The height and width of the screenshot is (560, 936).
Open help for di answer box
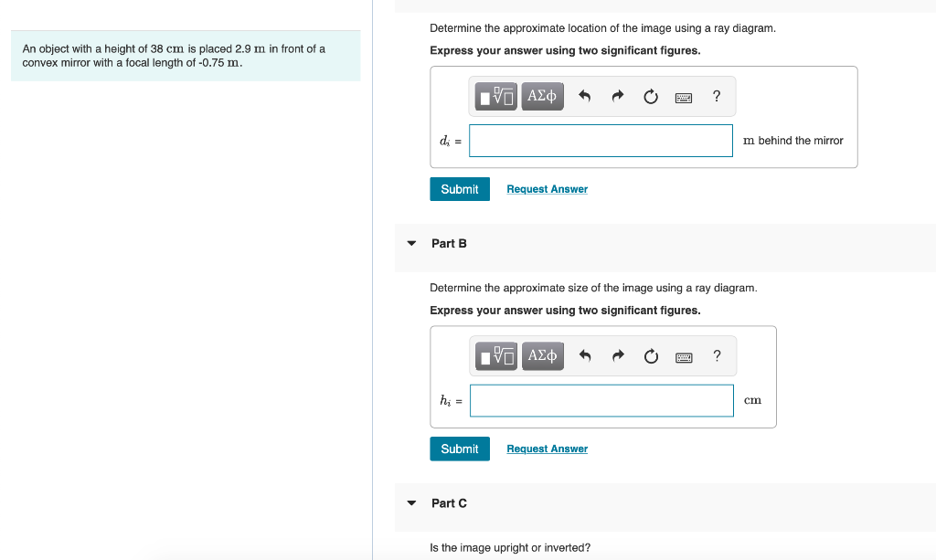pyautogui.click(x=717, y=96)
